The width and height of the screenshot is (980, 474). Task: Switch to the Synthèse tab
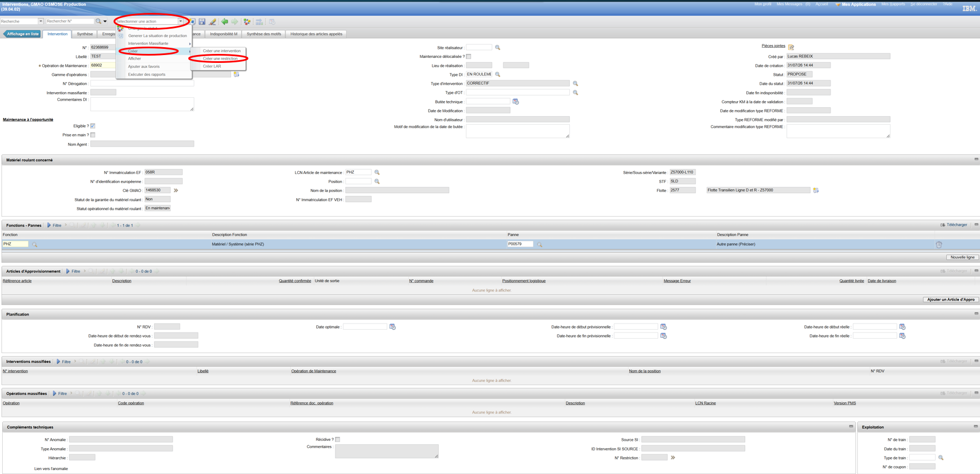pyautogui.click(x=85, y=34)
